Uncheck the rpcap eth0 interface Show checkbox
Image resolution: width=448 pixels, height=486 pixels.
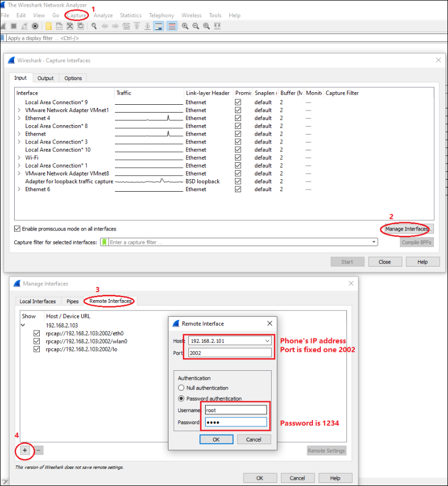(37, 334)
